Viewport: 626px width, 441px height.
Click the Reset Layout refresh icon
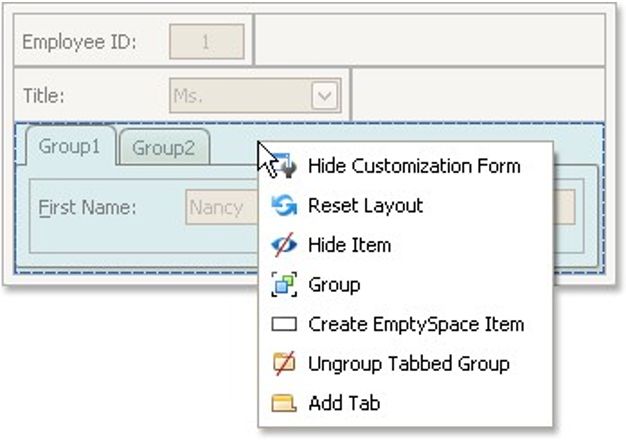point(284,205)
